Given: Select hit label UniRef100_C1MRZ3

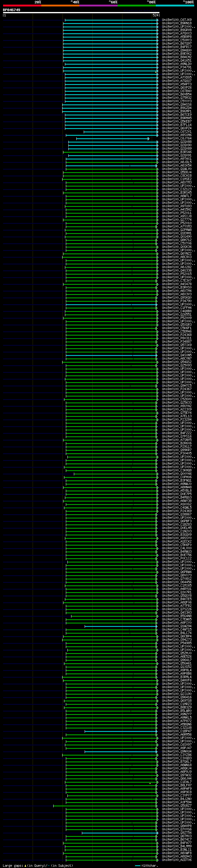Looking at the screenshot, I should (177, 704).
